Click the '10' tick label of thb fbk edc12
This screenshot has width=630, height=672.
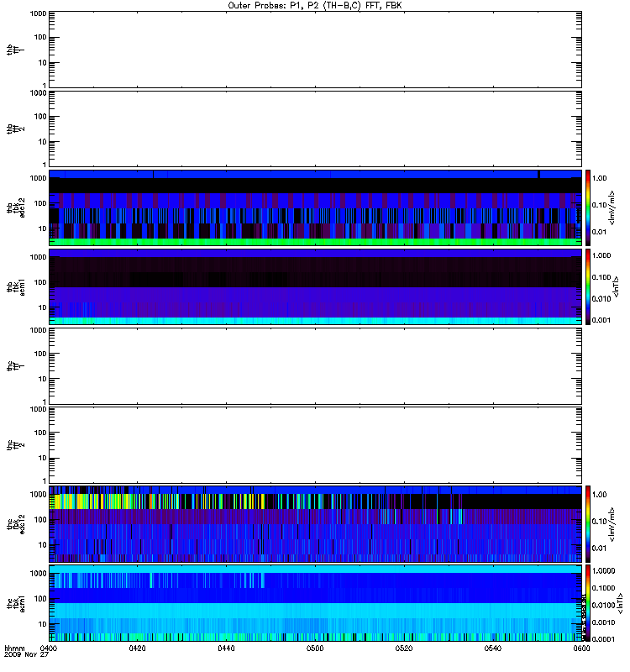click(43, 228)
